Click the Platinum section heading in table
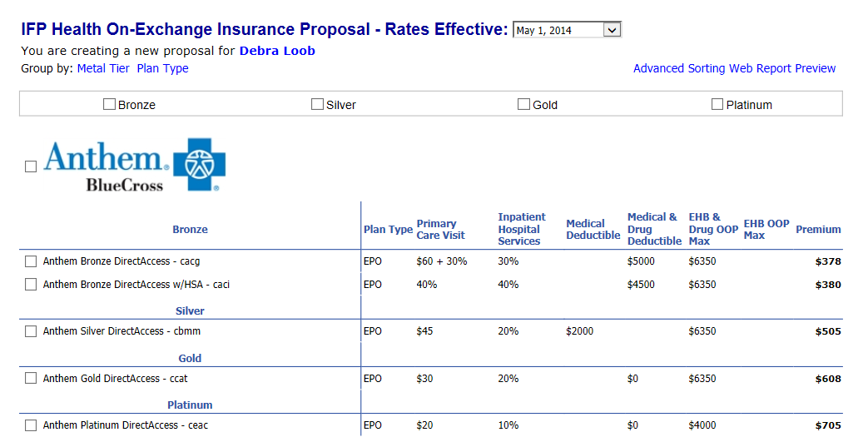This screenshot has width=868, height=447. pos(190,405)
